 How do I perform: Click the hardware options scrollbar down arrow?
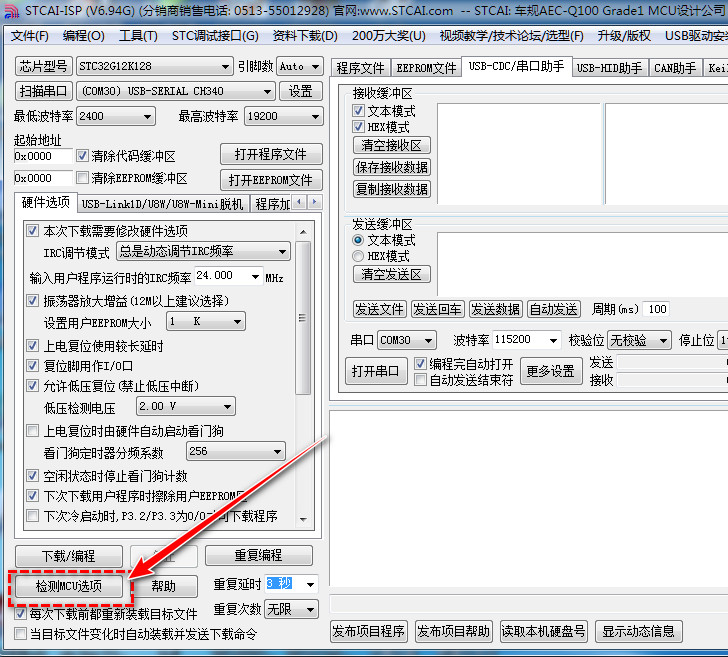tap(303, 520)
